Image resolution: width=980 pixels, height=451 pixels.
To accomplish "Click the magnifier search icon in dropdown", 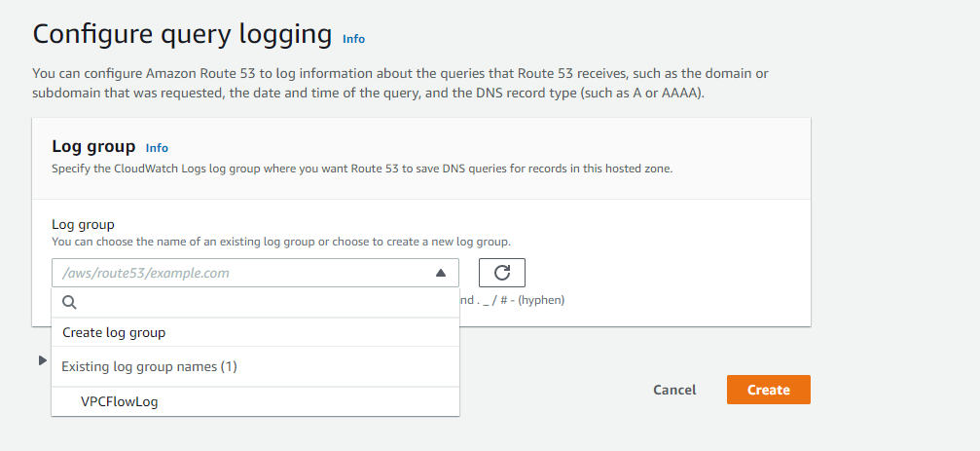I will click(x=70, y=303).
